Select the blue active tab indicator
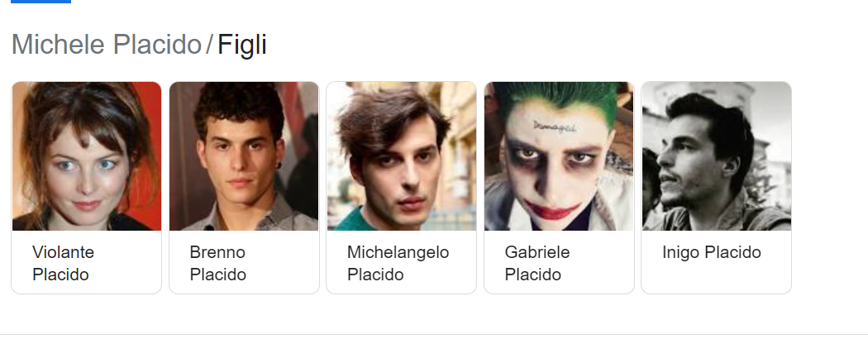The height and width of the screenshot is (363, 868). pyautogui.click(x=41, y=2)
